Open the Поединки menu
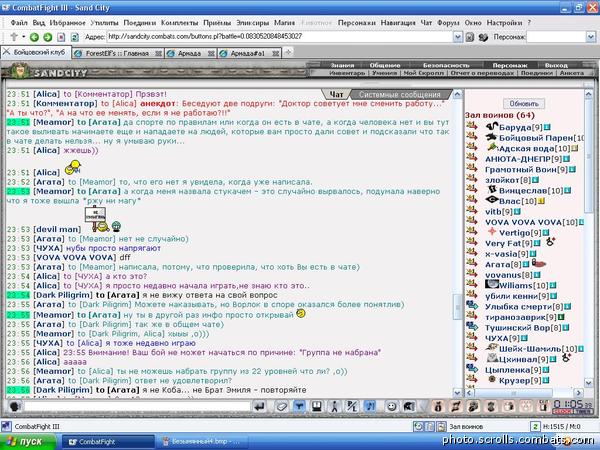Image resolution: width=600 pixels, height=450 pixels. (139, 23)
